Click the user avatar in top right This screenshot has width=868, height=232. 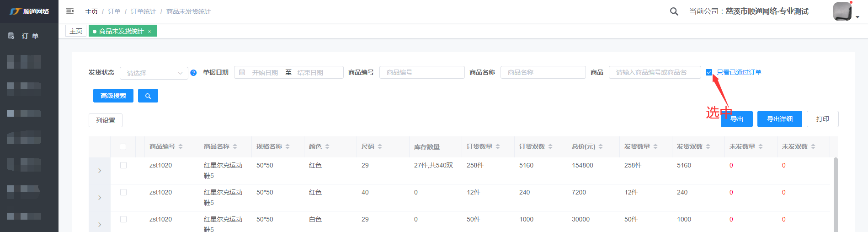tap(842, 11)
